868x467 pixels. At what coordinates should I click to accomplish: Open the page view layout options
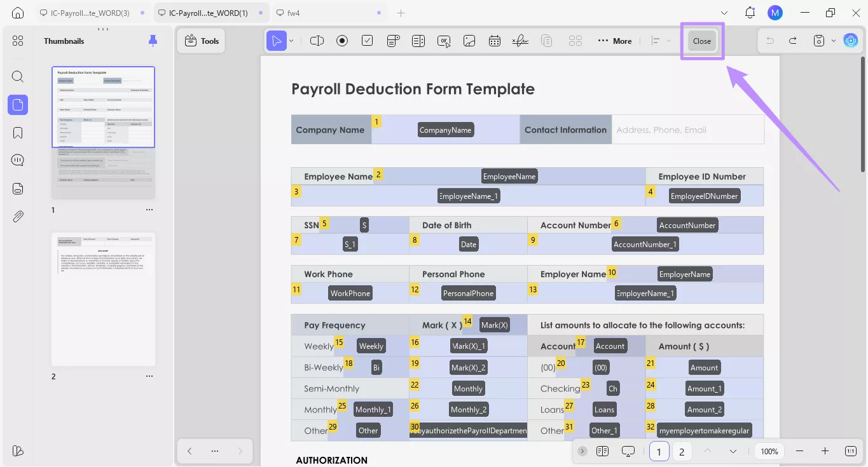603,451
